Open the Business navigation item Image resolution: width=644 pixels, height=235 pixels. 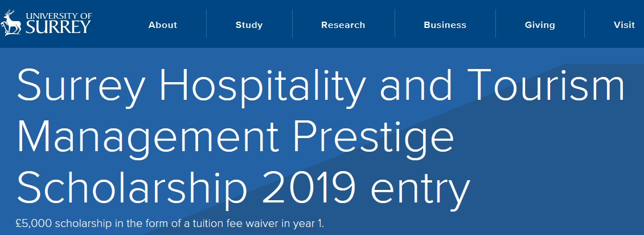pyautogui.click(x=445, y=25)
